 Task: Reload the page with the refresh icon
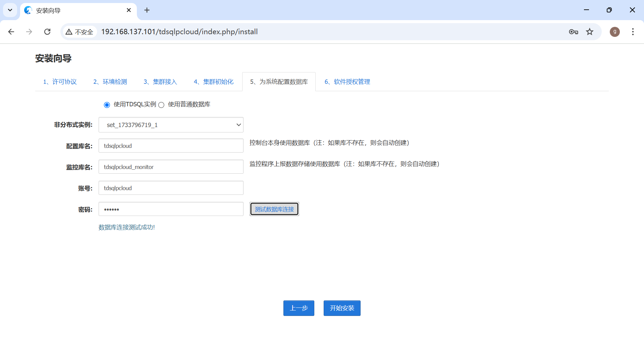[x=47, y=32]
